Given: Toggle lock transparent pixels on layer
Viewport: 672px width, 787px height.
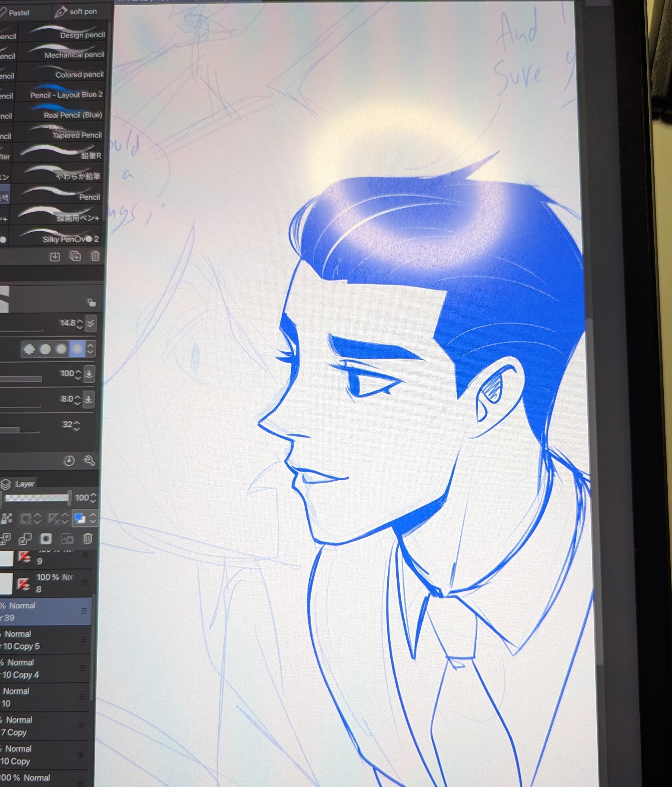Looking at the screenshot, I should pos(7,518).
